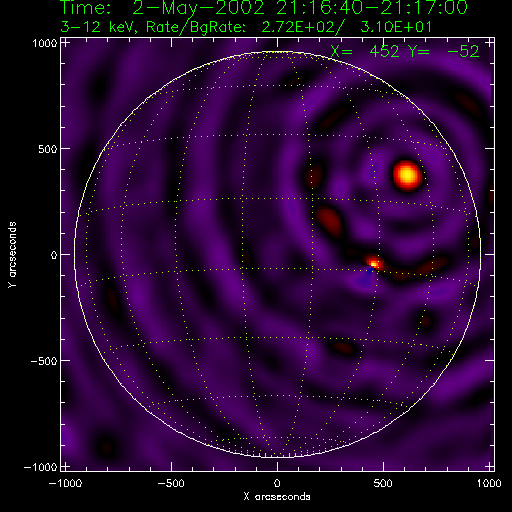Screen dimensions: 512x512
Task: Click the small bright source near the disk center-right
Action: point(373,263)
